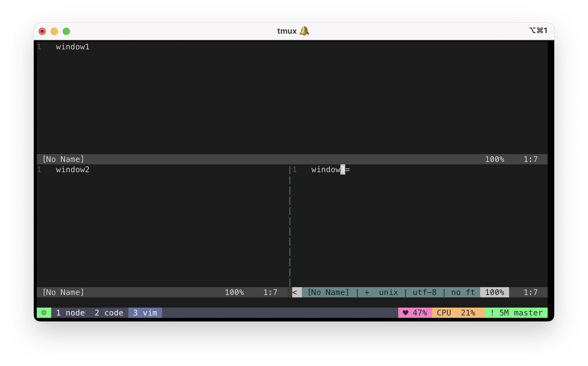This screenshot has height=366, width=588.
Task: Click the truncation '<' marker in the statusline
Action: tap(295, 292)
